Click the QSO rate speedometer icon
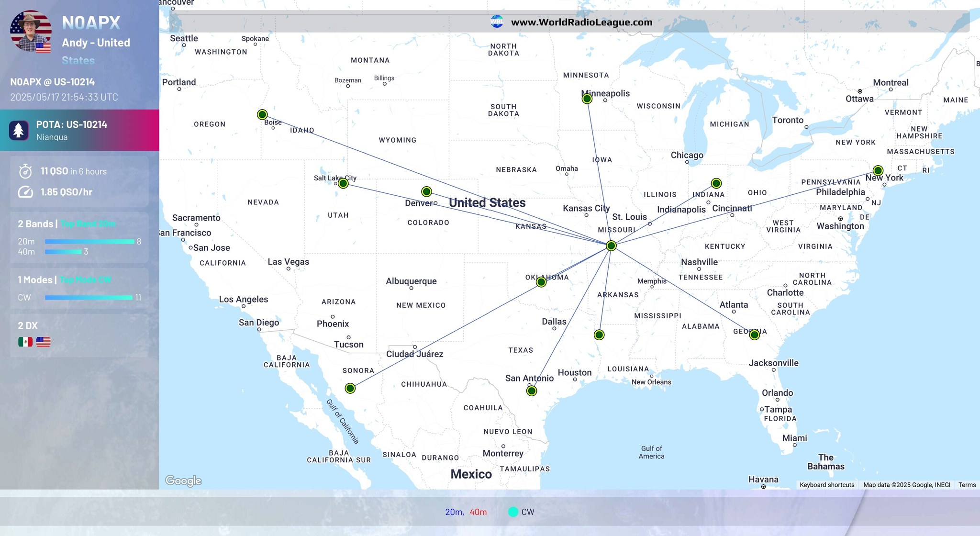980x536 pixels. (25, 192)
